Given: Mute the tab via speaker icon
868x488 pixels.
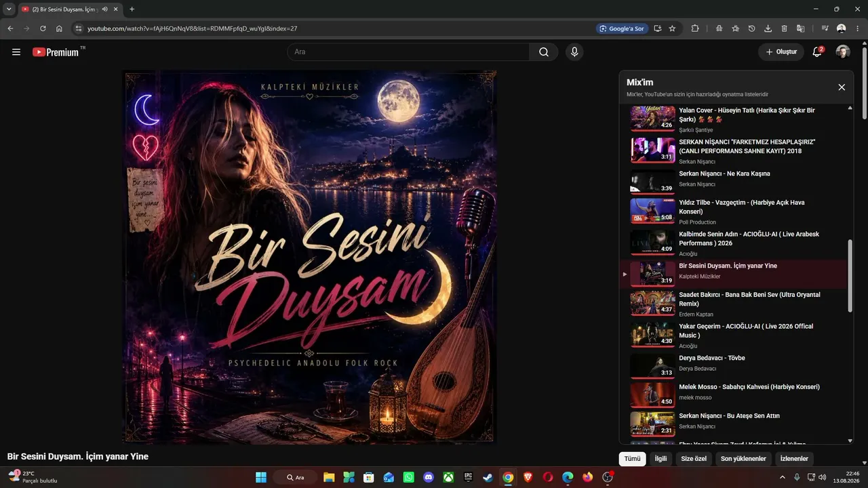Looking at the screenshot, I should point(105,9).
